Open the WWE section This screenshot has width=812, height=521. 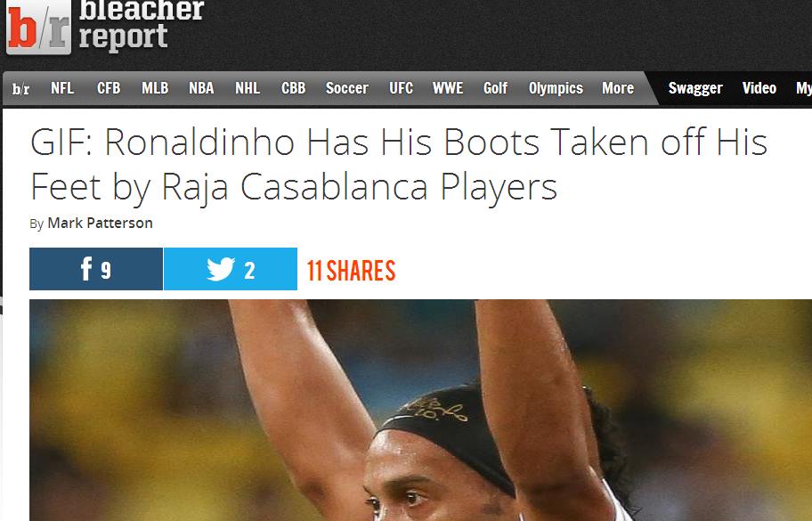448,88
